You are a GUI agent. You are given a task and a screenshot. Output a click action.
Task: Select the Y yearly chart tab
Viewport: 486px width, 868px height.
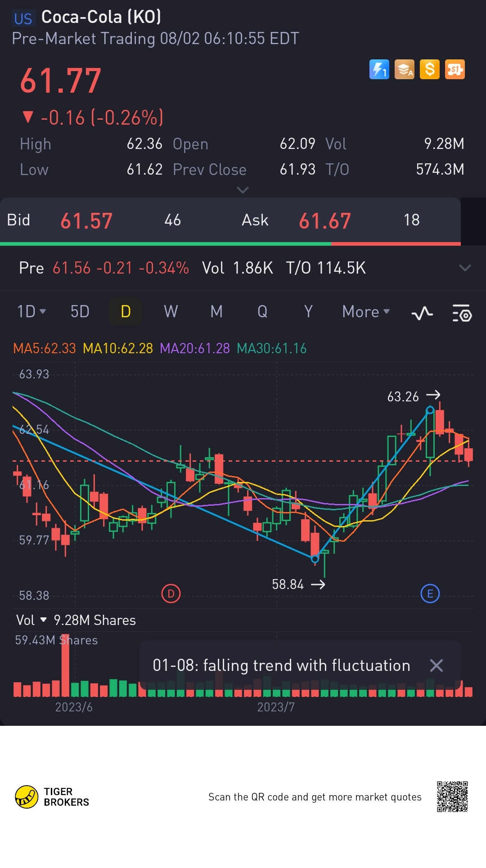click(x=308, y=311)
